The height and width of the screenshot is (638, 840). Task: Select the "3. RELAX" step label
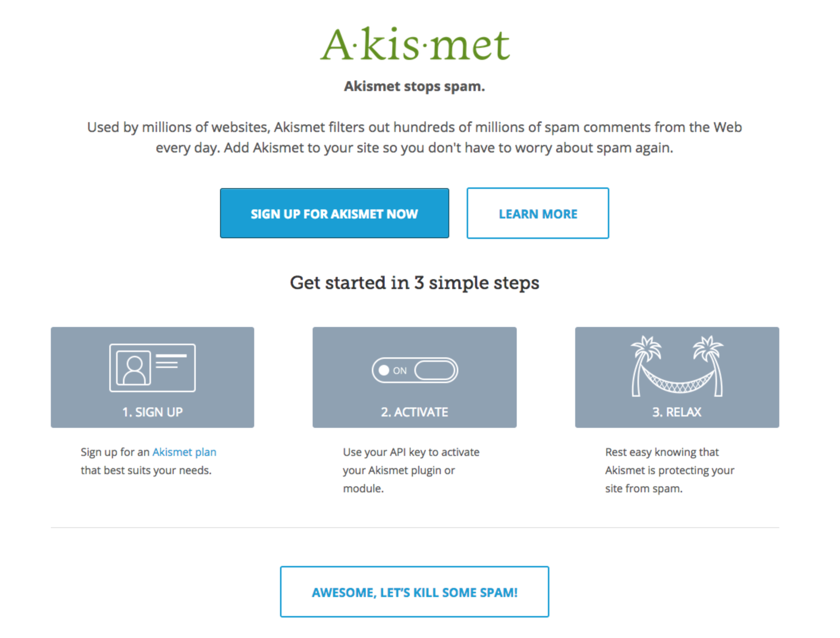click(x=677, y=412)
